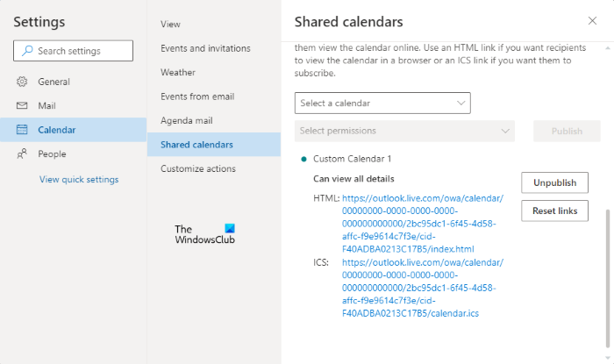Expand the Select a calendar dropdown
Viewport: 614px width, 364px height.
pos(382,103)
